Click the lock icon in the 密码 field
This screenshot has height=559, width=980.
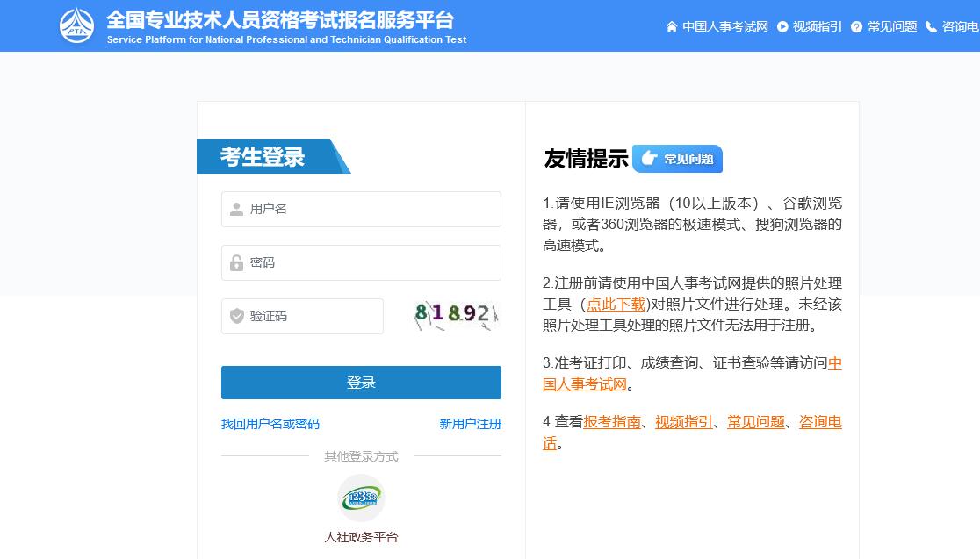point(236,263)
